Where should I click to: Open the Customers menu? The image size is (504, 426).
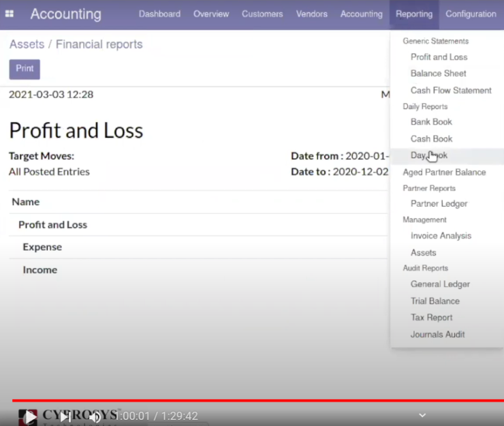click(262, 14)
